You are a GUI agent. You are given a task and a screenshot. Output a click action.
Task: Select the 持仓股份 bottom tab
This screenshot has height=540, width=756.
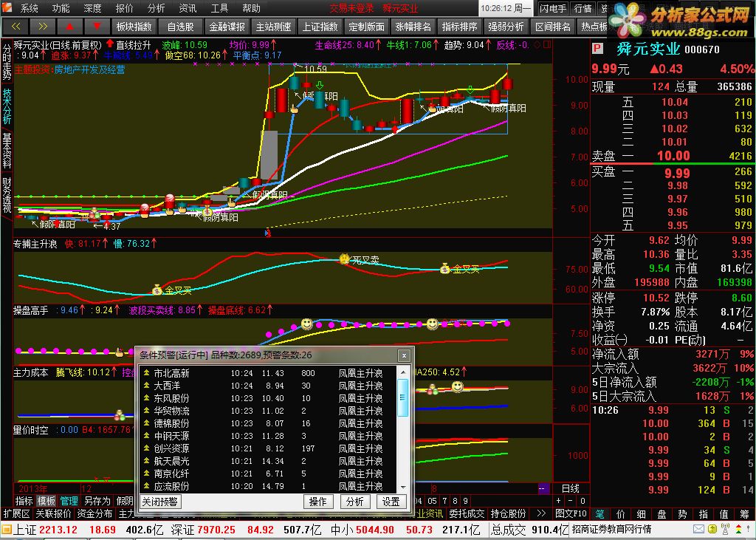click(508, 513)
